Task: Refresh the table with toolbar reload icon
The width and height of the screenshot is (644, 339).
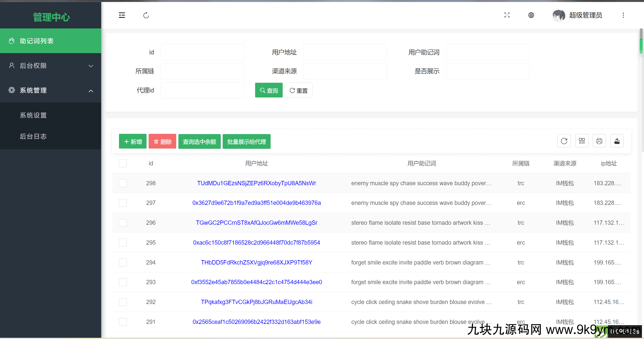Action: click(564, 141)
